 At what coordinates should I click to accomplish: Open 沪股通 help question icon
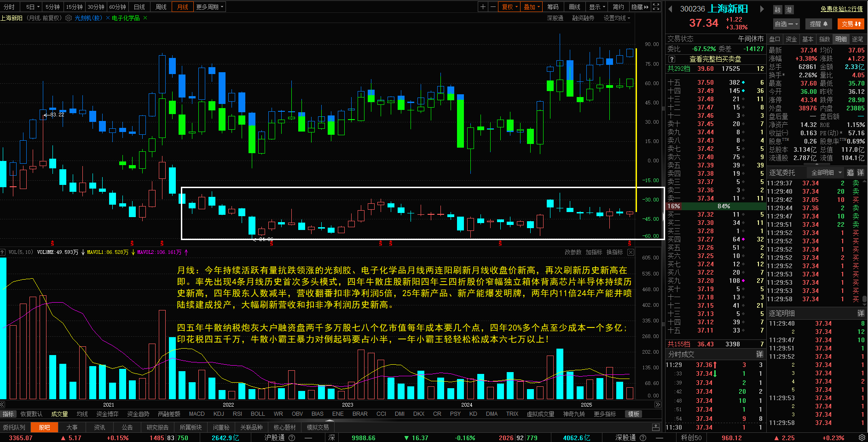[x=292, y=438]
